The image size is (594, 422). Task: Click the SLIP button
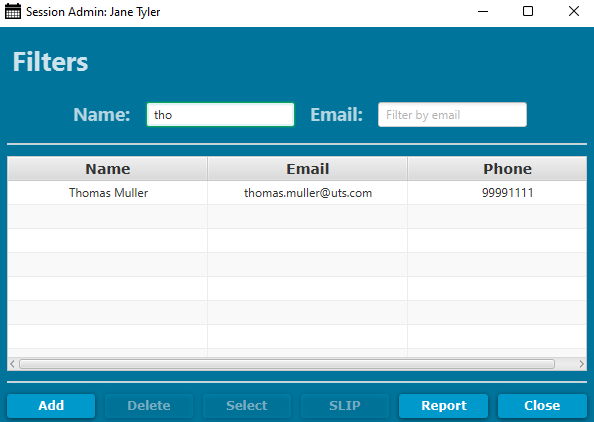(345, 406)
